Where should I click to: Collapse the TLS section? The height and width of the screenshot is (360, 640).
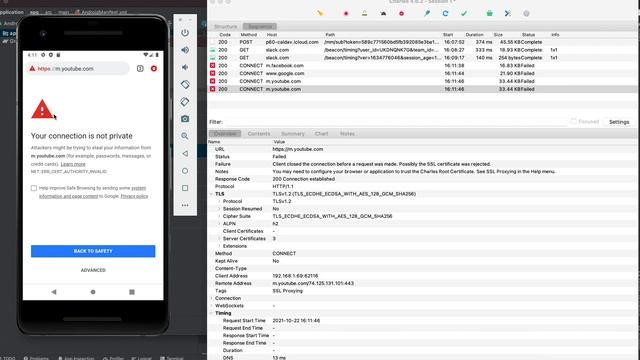[x=211, y=194]
